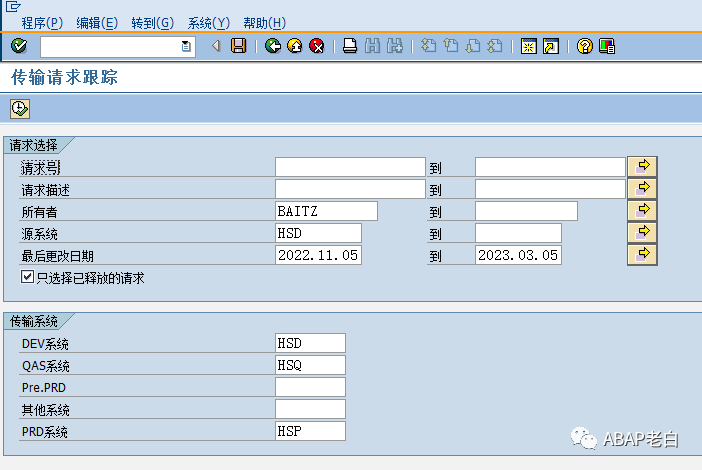Click the empty 其他系统 field
Screen dimensions: 702x470
point(310,409)
